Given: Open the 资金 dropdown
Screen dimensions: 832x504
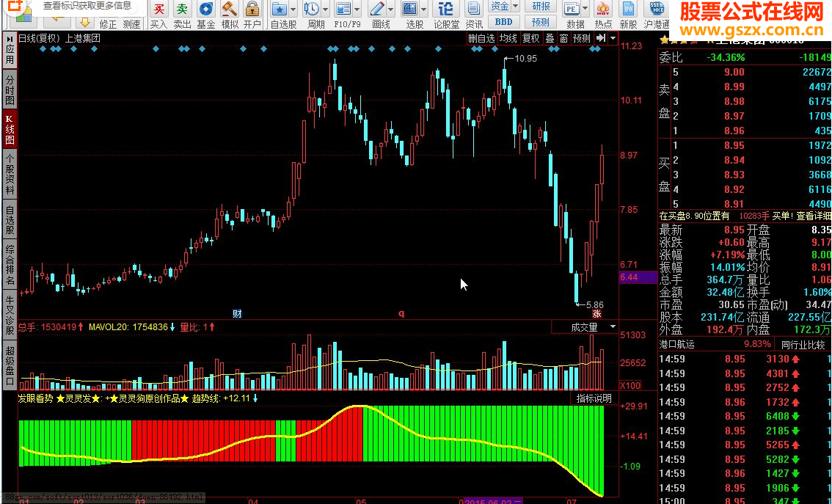Looking at the screenshot, I should (503, 7).
